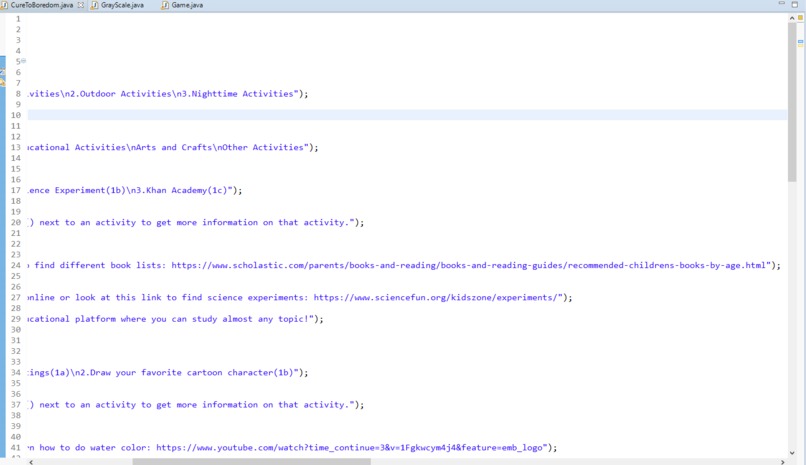Viewport: 806px width, 465px height.
Task: Click 'favorite cartoon character(1b)' text on line 34
Action: tap(217, 373)
